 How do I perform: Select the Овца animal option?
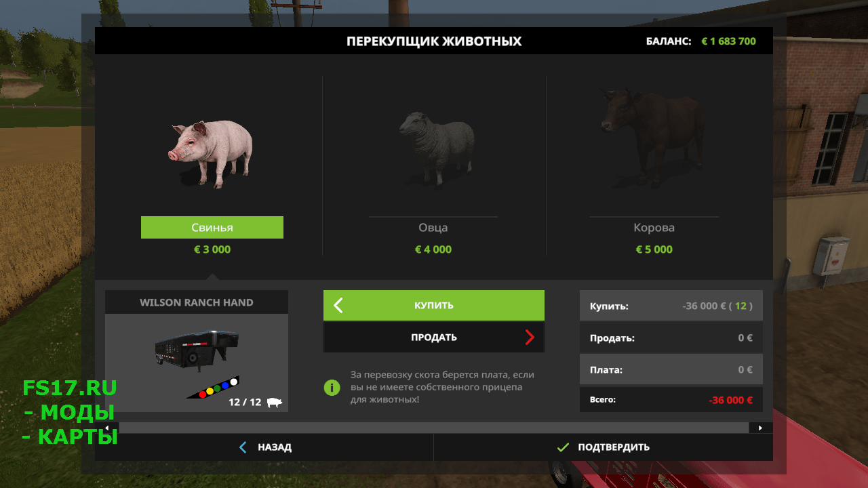click(433, 228)
